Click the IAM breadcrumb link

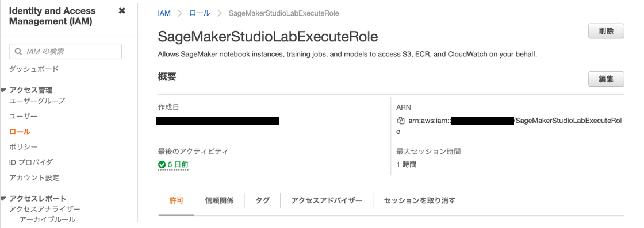click(164, 13)
